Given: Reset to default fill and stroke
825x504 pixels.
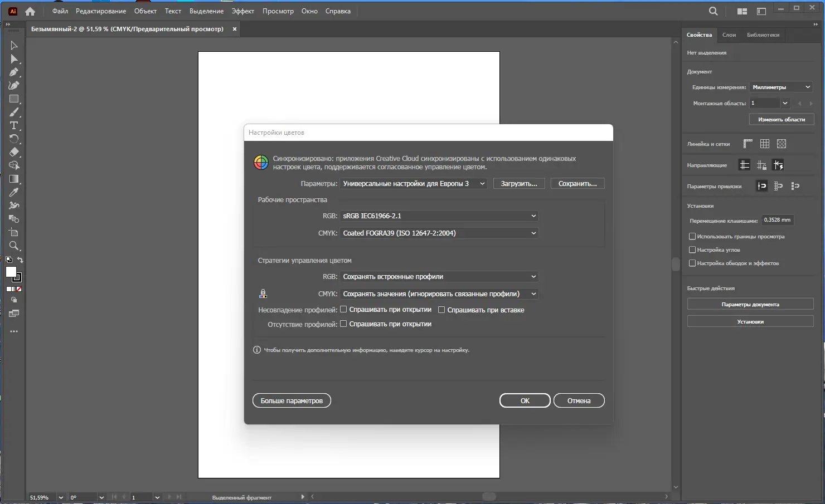Looking at the screenshot, I should click(9, 260).
